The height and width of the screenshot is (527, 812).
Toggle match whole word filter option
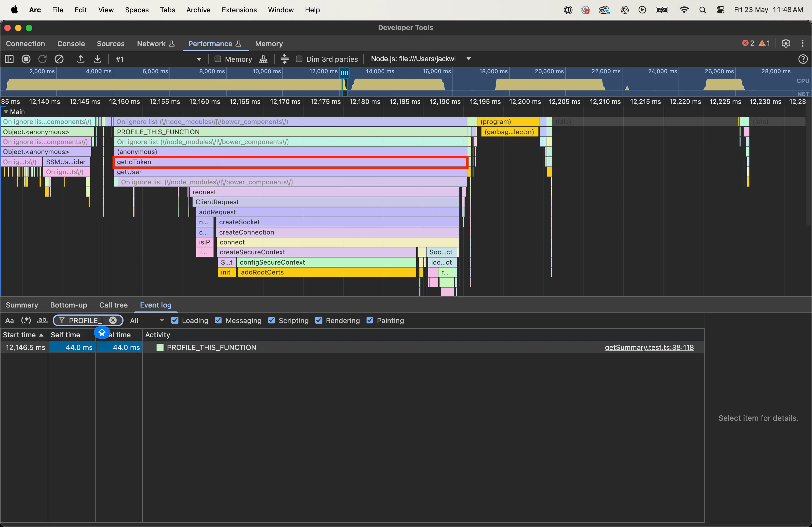pos(42,320)
